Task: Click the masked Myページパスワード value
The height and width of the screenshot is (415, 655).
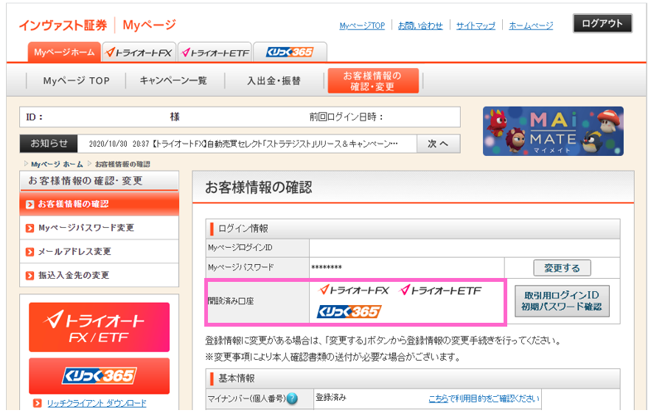Action: click(x=327, y=267)
